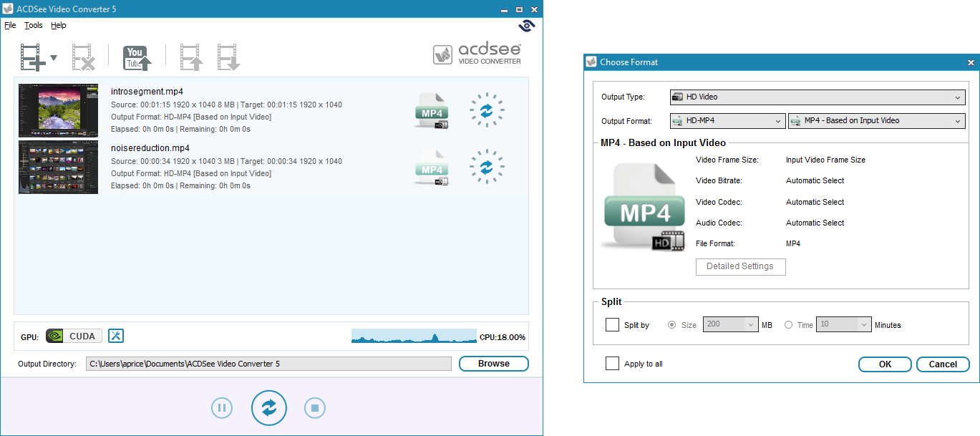Click the Move Up filmstrip icon
Screen dimensions: 980x436
tap(192, 57)
